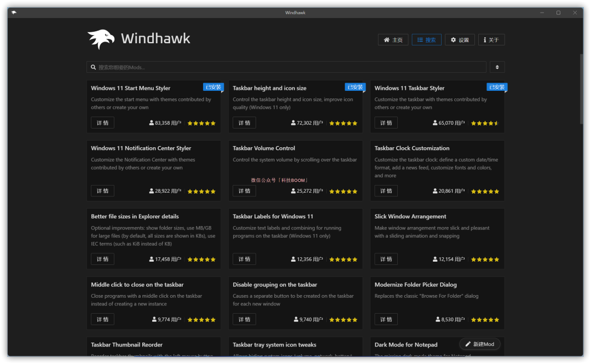Click the Taskbar Volume Control title
The height and width of the screenshot is (364, 591).
point(264,148)
